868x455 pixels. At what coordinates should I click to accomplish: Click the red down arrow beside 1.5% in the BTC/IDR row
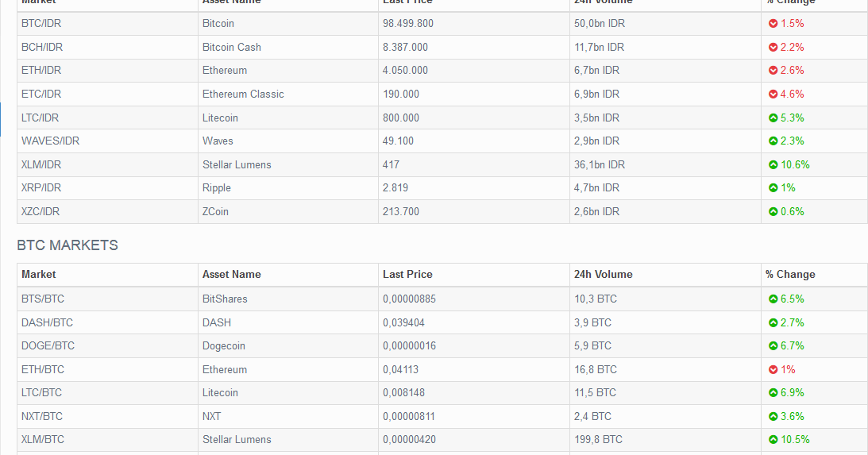point(773,23)
